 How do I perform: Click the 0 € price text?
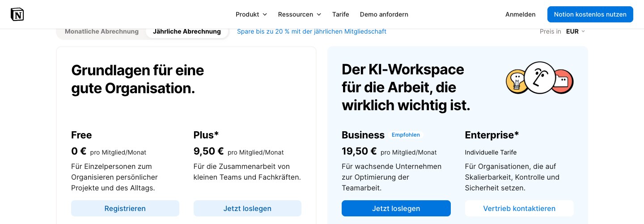coord(79,151)
